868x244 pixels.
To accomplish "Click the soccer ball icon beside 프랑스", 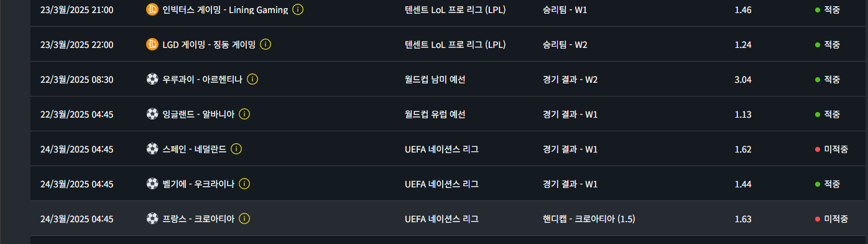I will [x=152, y=218].
